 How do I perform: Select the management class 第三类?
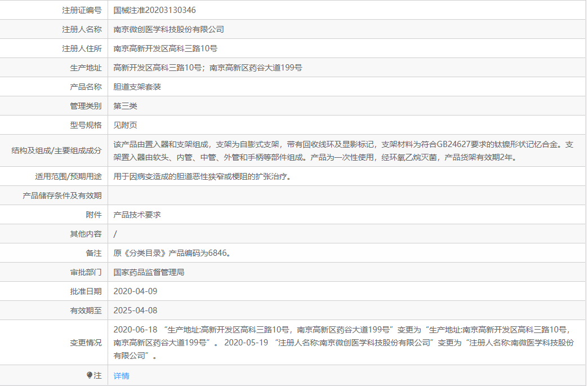coord(125,106)
